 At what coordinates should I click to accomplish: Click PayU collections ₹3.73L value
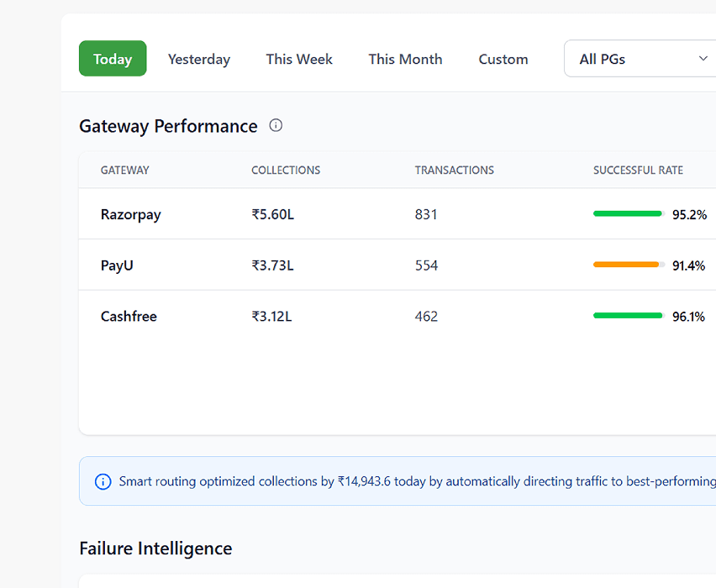coord(272,265)
